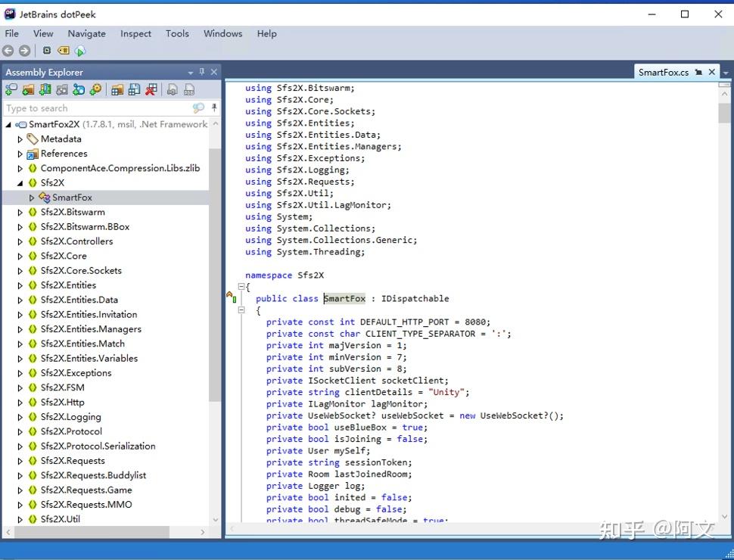Click the Assembly Explorer horizontal scrollbar thumb
734x560 pixels.
pyautogui.click(x=92, y=532)
